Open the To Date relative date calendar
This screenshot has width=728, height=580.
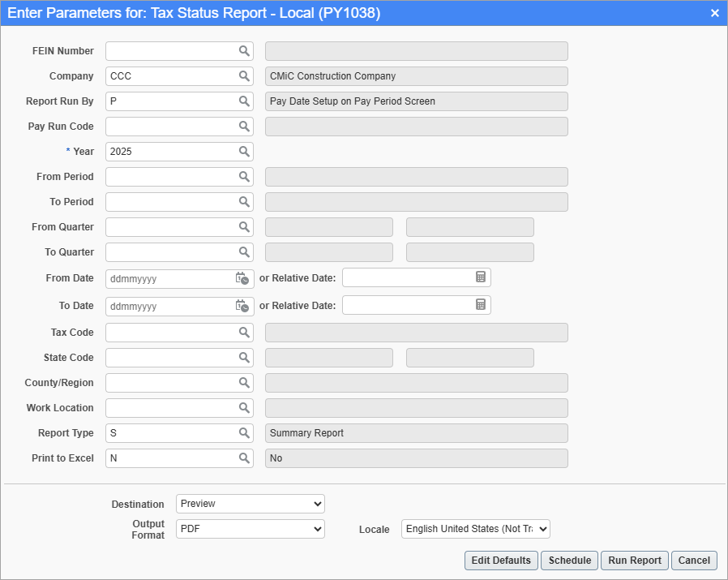coord(482,306)
